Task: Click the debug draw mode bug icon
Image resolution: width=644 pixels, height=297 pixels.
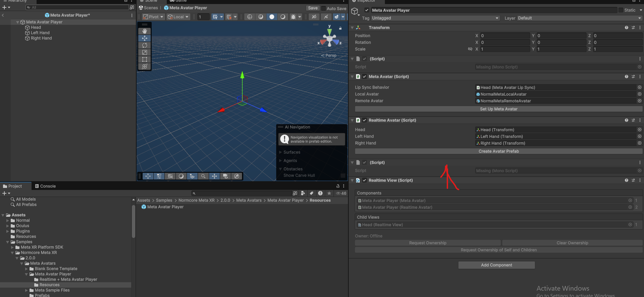Action: [x=293, y=17]
